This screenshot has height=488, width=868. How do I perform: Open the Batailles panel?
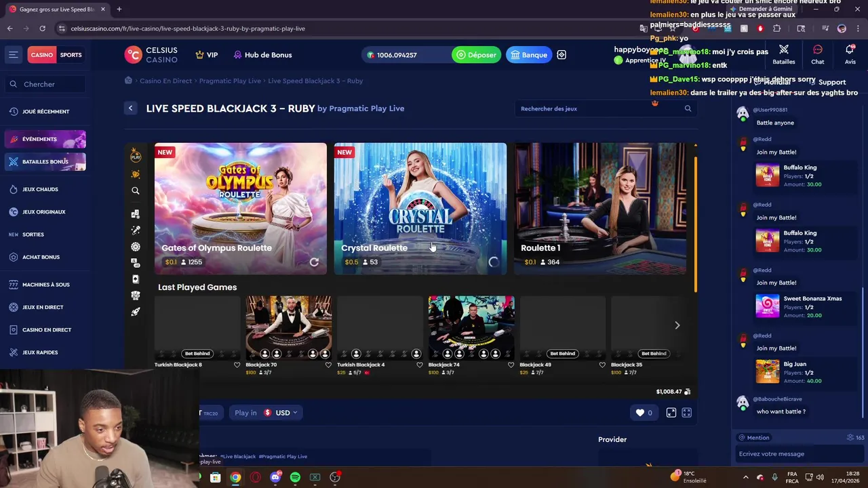pos(784,54)
